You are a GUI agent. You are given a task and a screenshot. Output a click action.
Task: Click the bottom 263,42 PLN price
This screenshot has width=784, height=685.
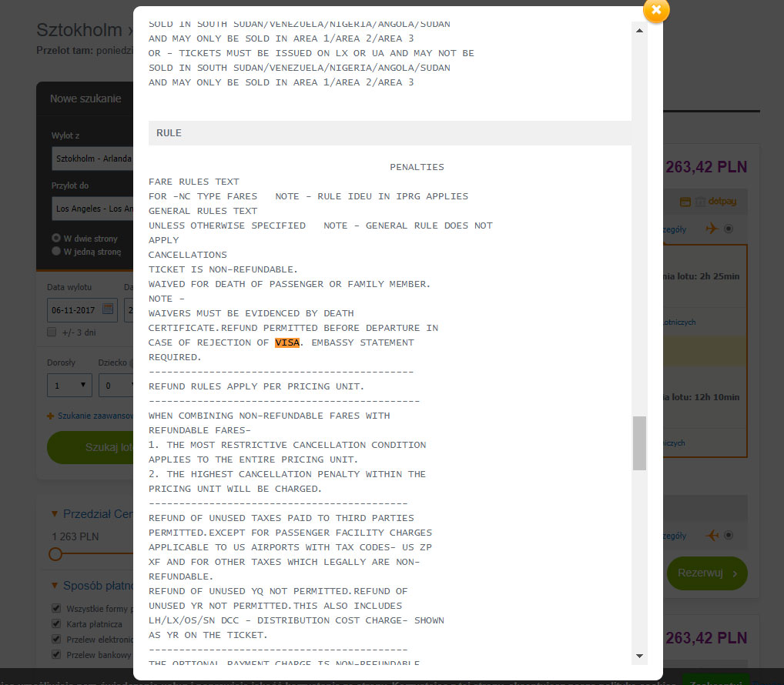(706, 638)
